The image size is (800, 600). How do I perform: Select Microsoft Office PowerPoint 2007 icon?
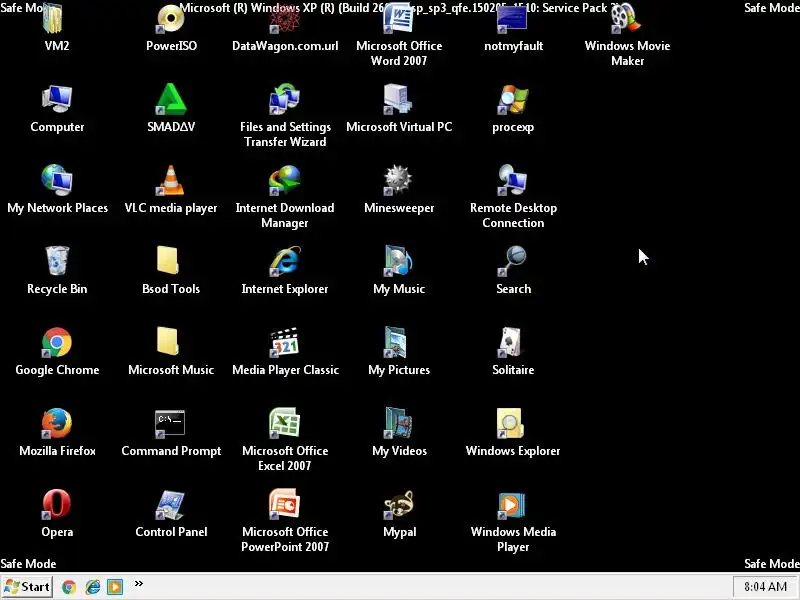285,504
